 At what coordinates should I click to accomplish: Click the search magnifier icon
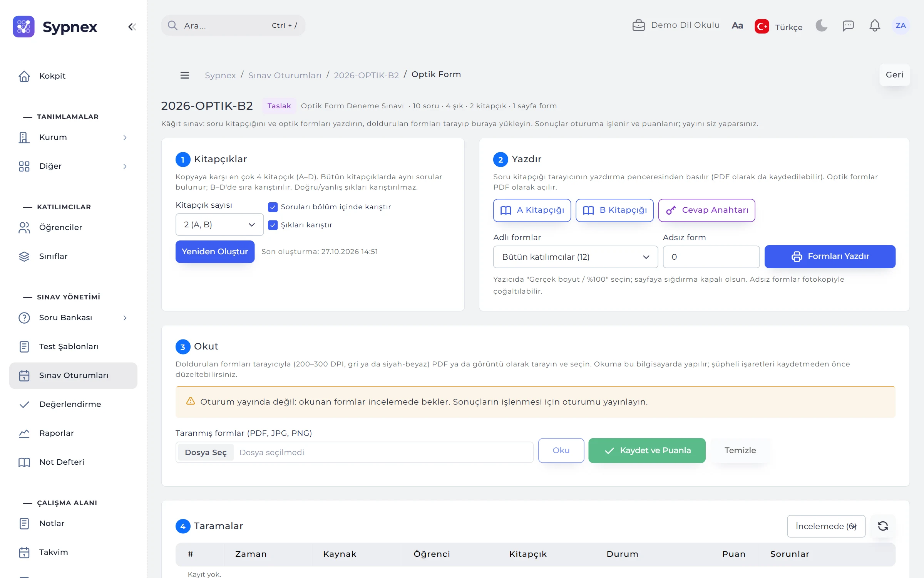click(172, 25)
